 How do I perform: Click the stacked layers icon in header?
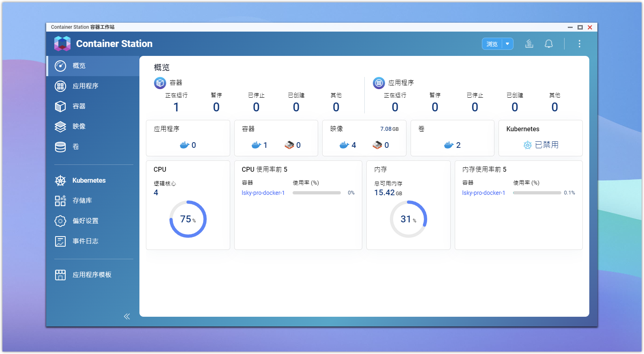(529, 44)
